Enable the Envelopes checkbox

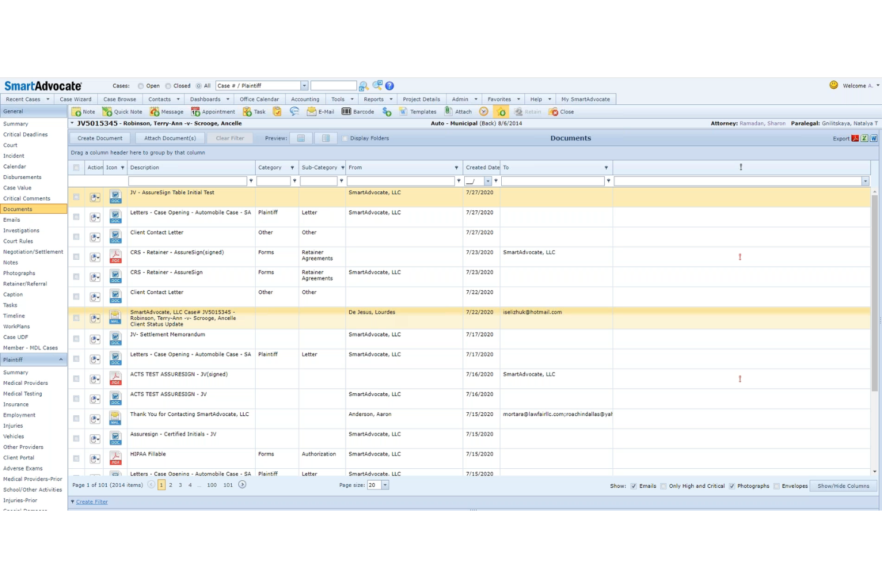coord(777,486)
